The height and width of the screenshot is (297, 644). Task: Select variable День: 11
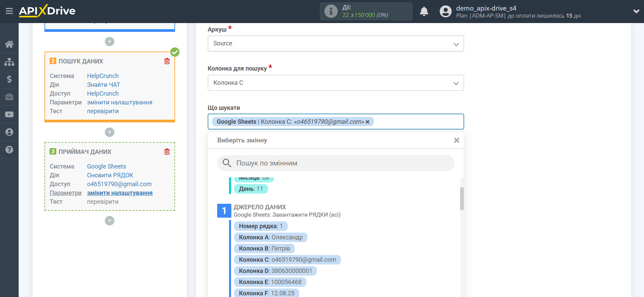(251, 189)
